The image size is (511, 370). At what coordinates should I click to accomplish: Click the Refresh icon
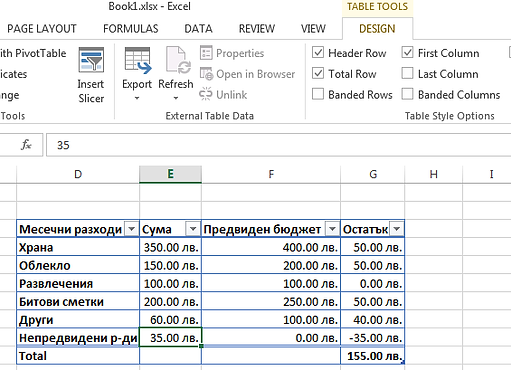click(178, 60)
